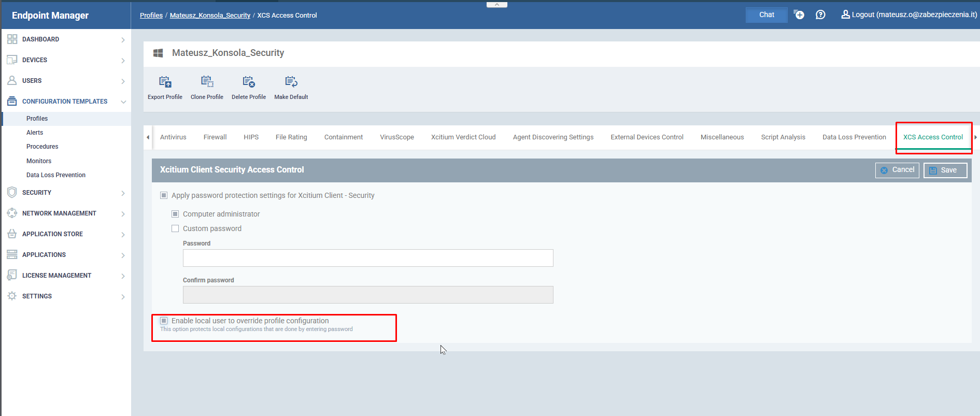The width and height of the screenshot is (980, 416).
Task: Toggle the Computer administrator checkbox
Action: click(x=175, y=214)
